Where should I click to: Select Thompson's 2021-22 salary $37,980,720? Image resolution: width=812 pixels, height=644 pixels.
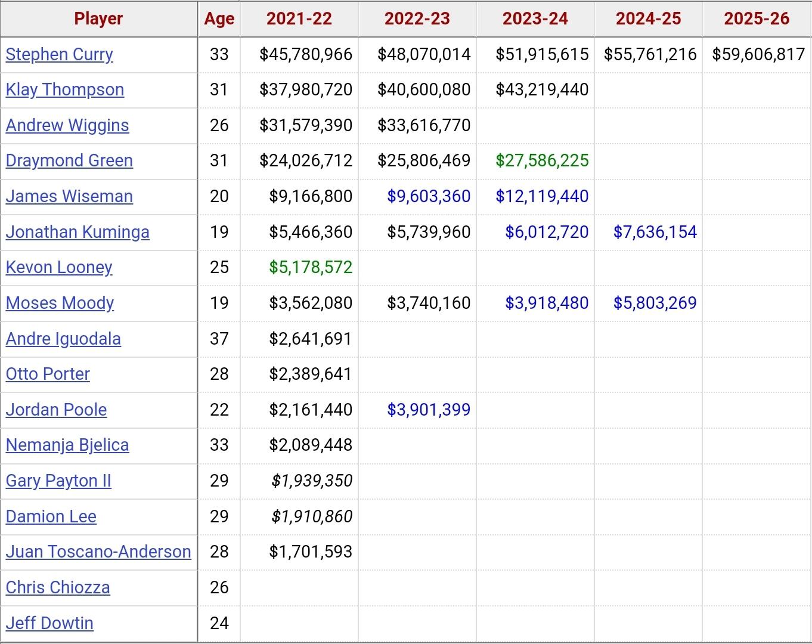pyautogui.click(x=306, y=89)
